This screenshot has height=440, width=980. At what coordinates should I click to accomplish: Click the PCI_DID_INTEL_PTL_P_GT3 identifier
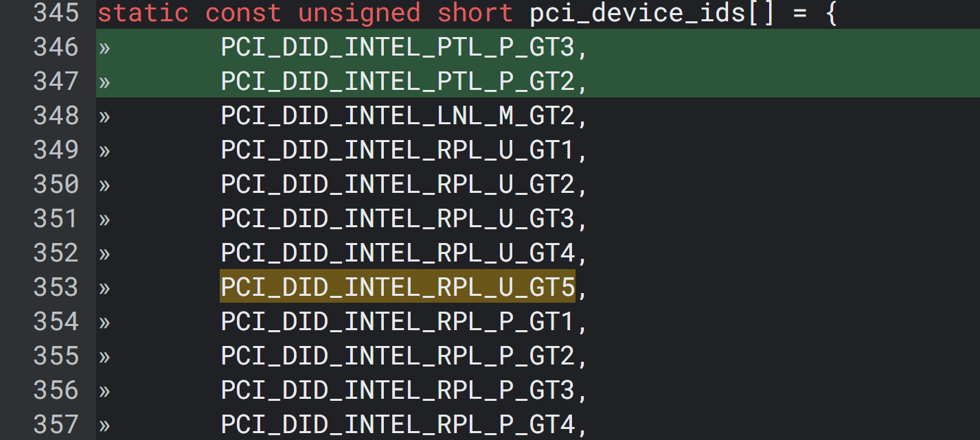[x=397, y=47]
